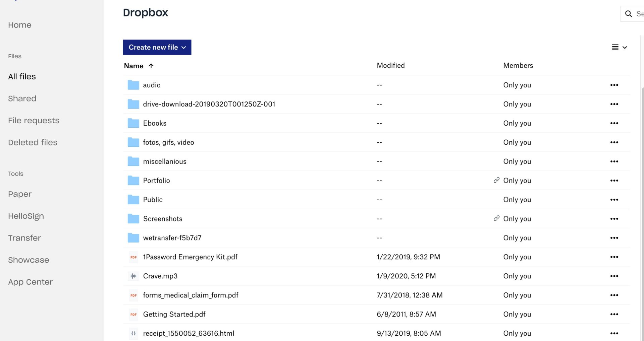
Task: Open more options for the Ebooks folder
Action: [614, 123]
